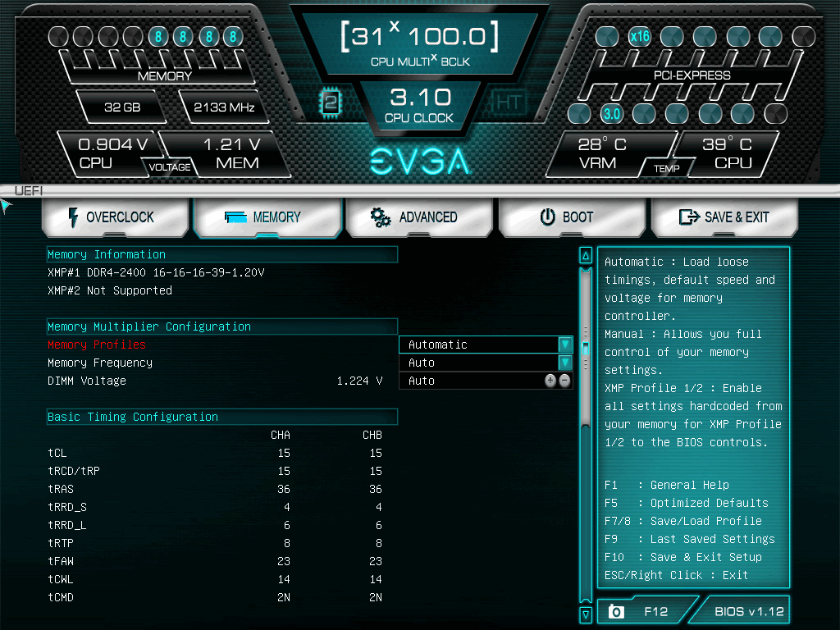This screenshot has width=840, height=630.
Task: Click the F1 General Help line
Action: coord(667,486)
